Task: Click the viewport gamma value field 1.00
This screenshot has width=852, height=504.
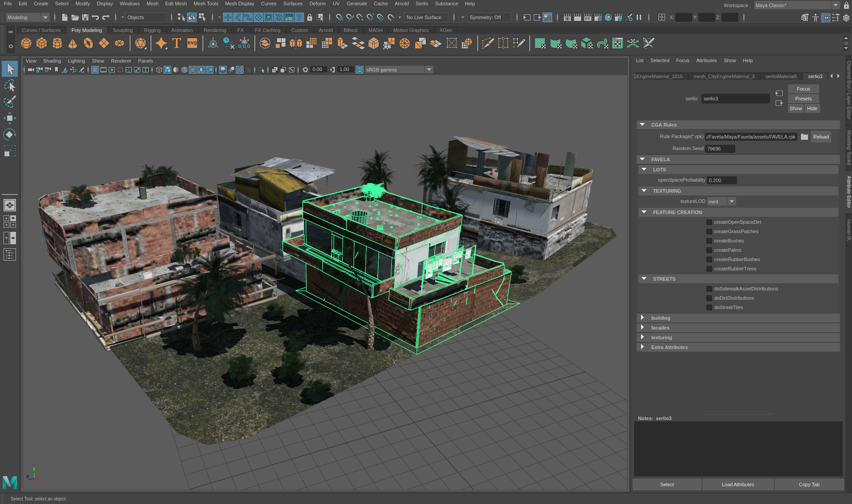Action: point(345,70)
